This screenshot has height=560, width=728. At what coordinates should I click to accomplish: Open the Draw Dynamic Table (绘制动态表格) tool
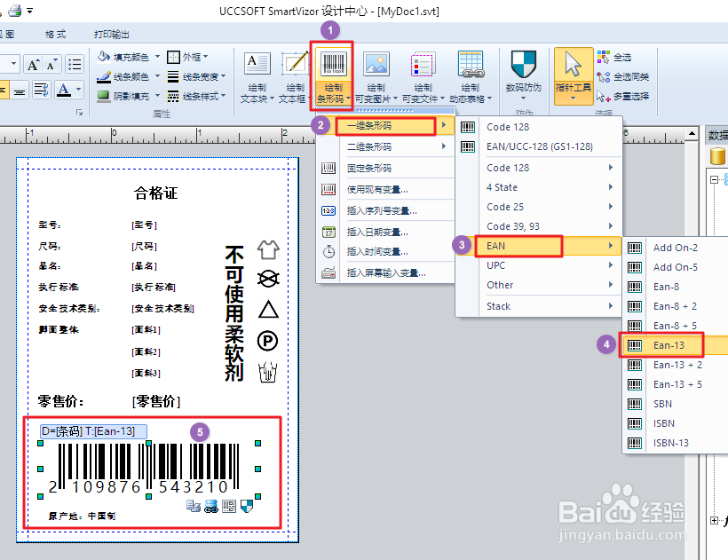click(471, 77)
